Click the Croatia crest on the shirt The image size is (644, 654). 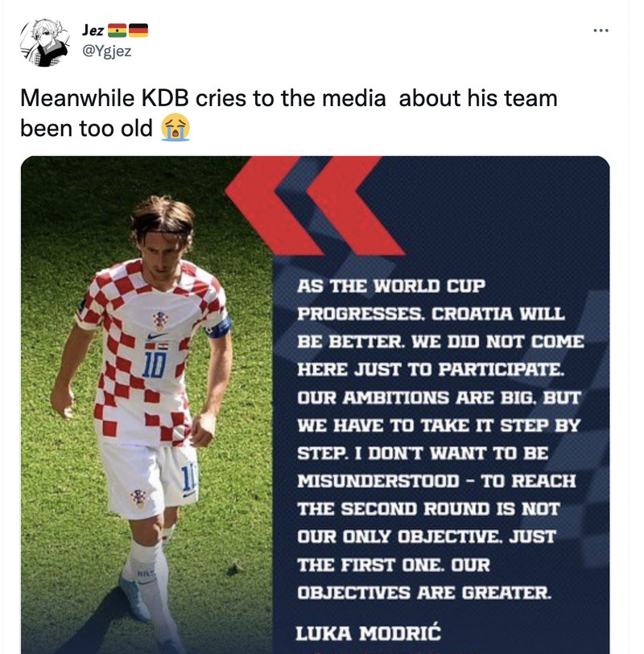160,318
